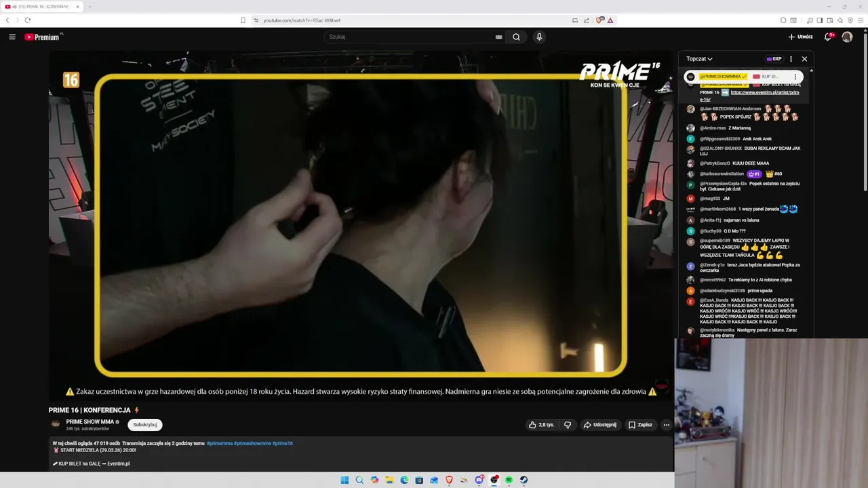
Task: Expand the Topczat chat mode dropdown
Action: click(x=699, y=59)
